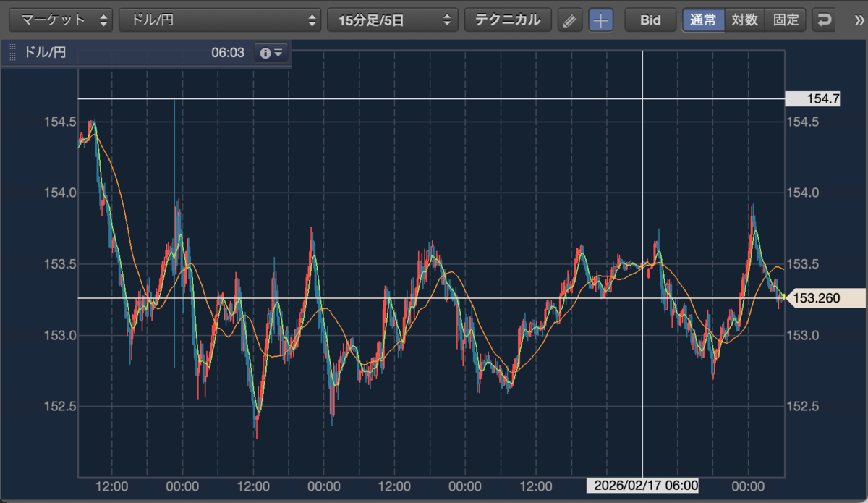Click the ドル/円 title in panel header
This screenshot has height=503, width=868.
click(46, 53)
